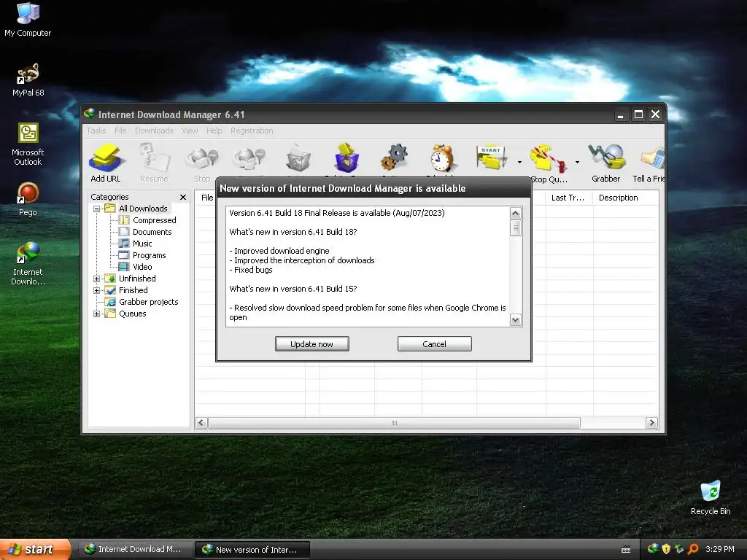
Task: Open the Downloads menu
Action: 154,131
